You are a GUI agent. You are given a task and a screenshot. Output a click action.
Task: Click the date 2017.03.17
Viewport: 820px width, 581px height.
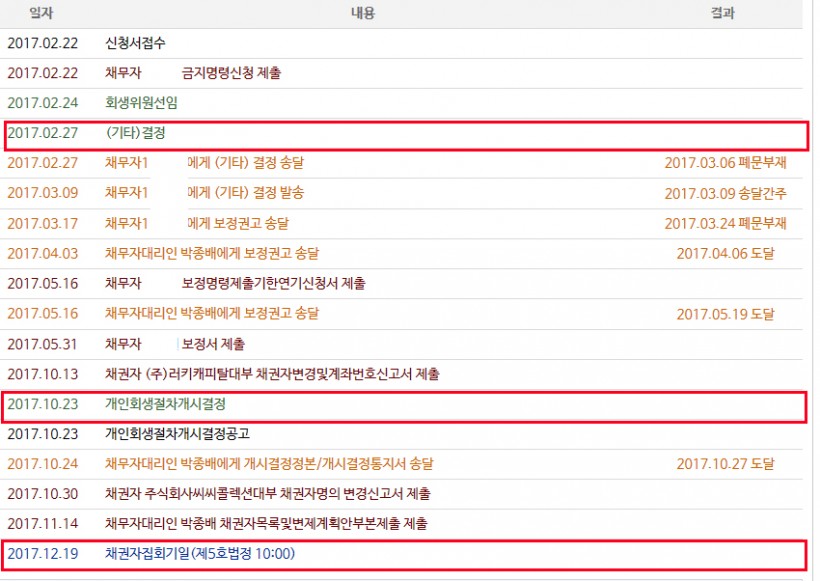point(43,223)
